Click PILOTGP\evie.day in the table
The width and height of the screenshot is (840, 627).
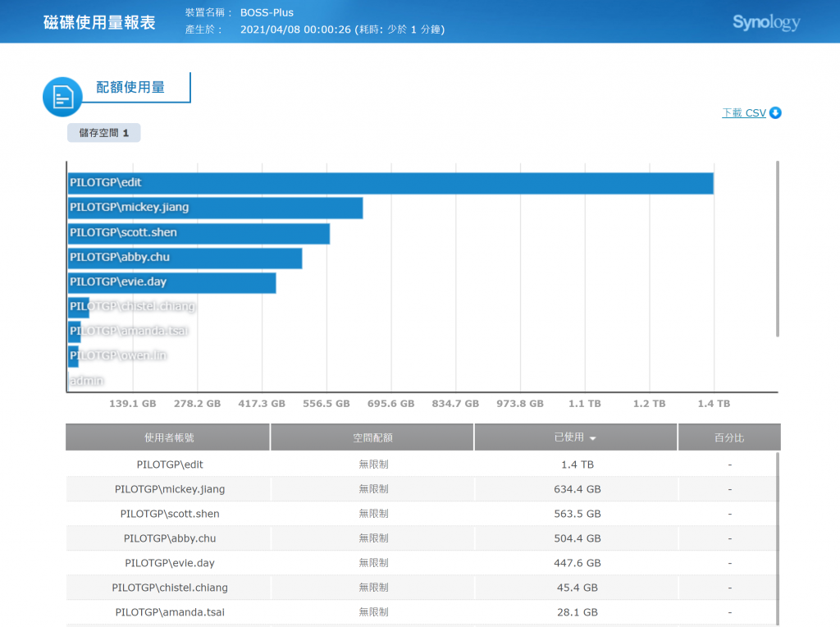(x=170, y=563)
